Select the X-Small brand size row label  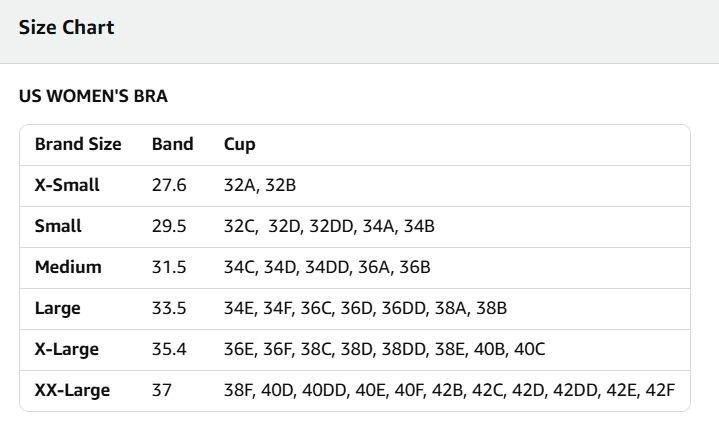coord(67,185)
